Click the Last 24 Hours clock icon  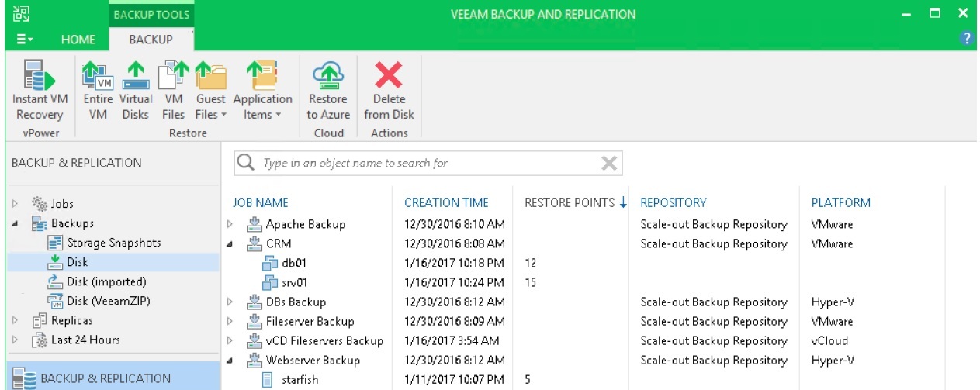pos(40,340)
